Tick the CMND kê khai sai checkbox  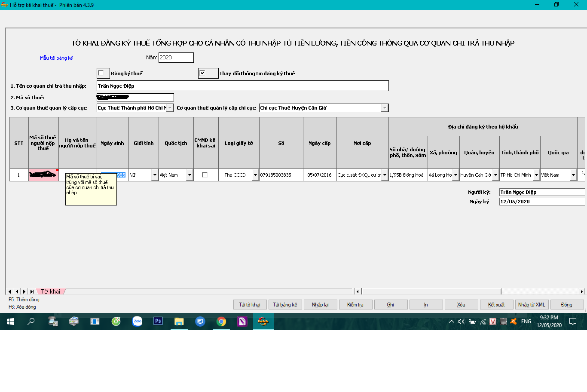[205, 175]
